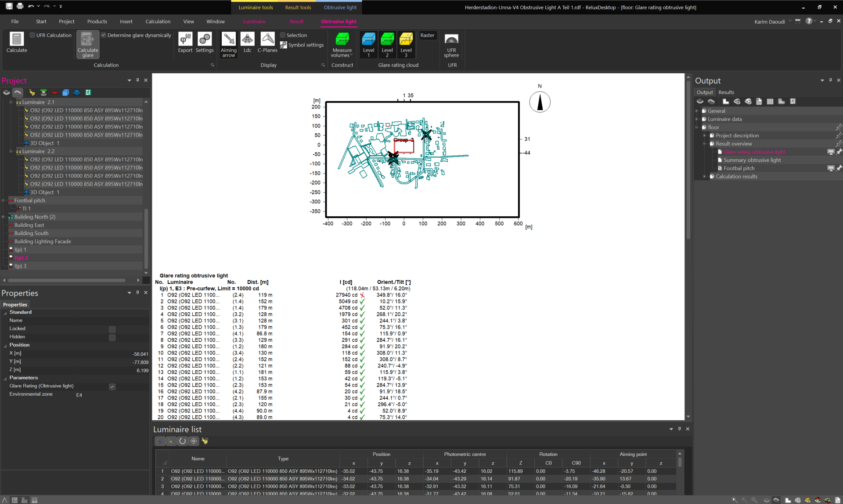
Task: Toggle Glare Rating (Obtrusive light) checkbox
Action: (112, 386)
